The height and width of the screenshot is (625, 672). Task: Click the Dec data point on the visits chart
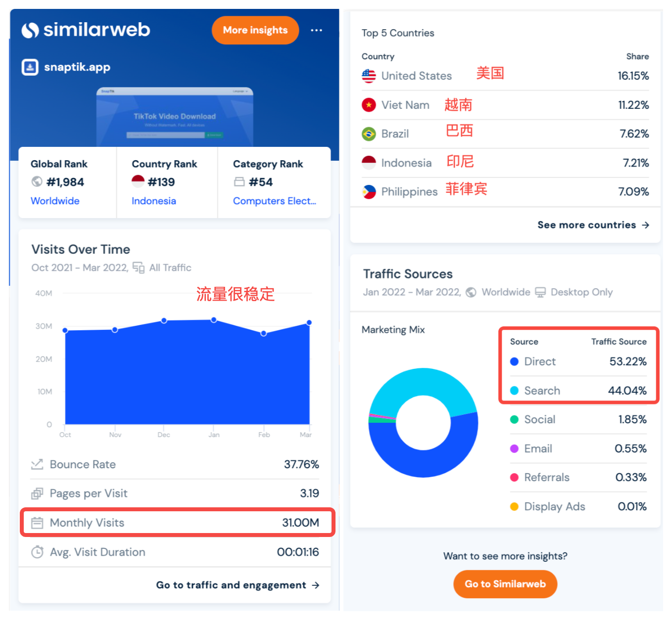[164, 321]
